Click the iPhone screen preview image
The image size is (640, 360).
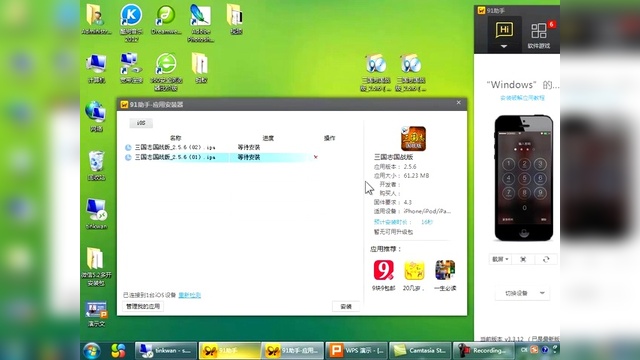tap(524, 178)
